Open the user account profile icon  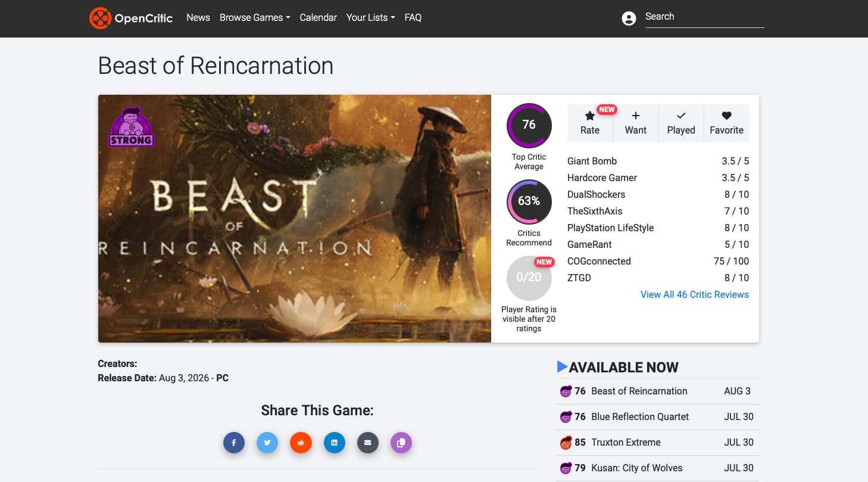(629, 18)
